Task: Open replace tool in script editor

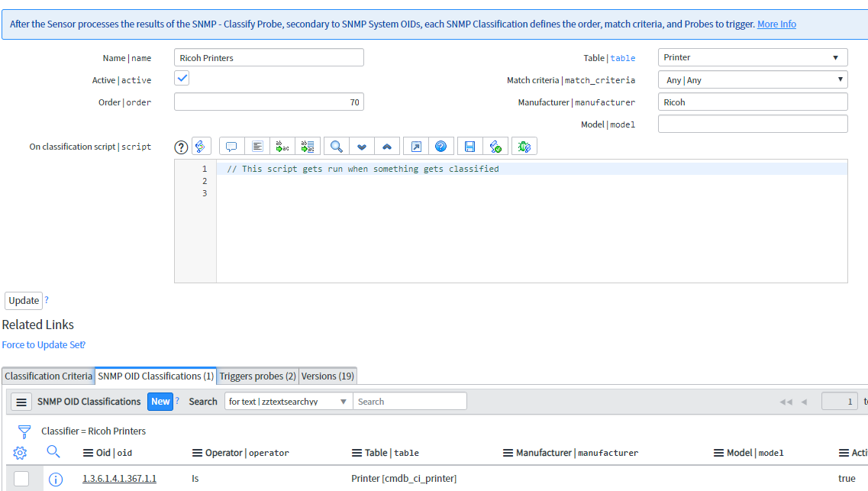Action: [x=282, y=147]
